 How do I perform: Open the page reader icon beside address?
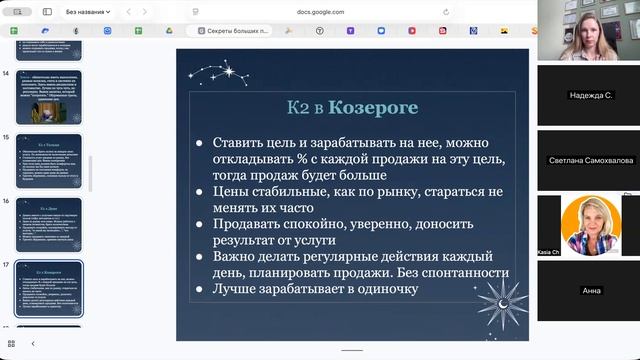coord(196,12)
